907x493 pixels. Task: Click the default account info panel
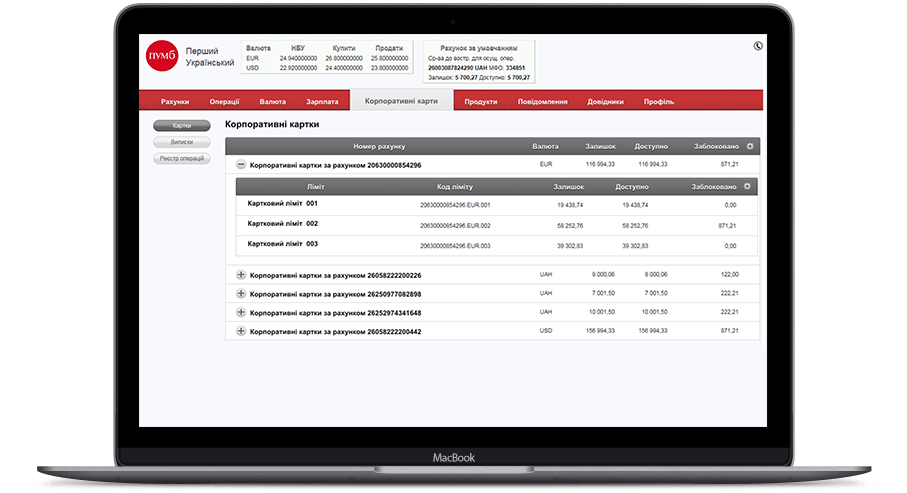click(479, 62)
